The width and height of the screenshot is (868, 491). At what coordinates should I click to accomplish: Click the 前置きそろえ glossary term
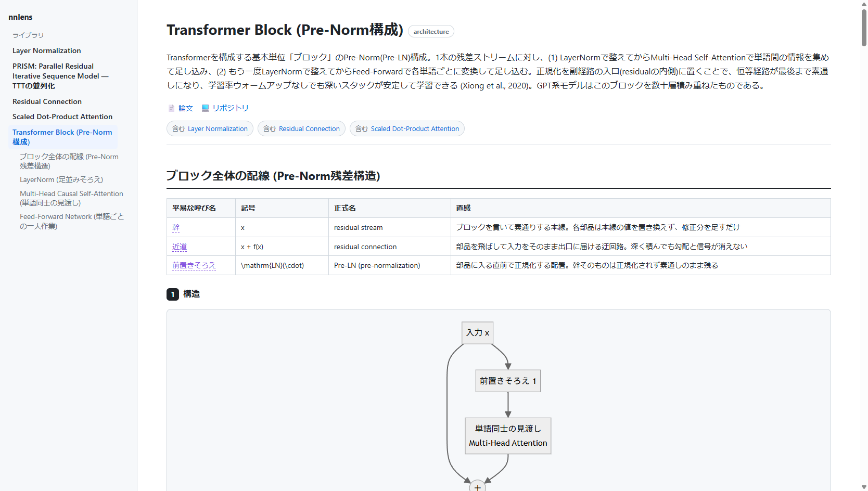coord(194,265)
